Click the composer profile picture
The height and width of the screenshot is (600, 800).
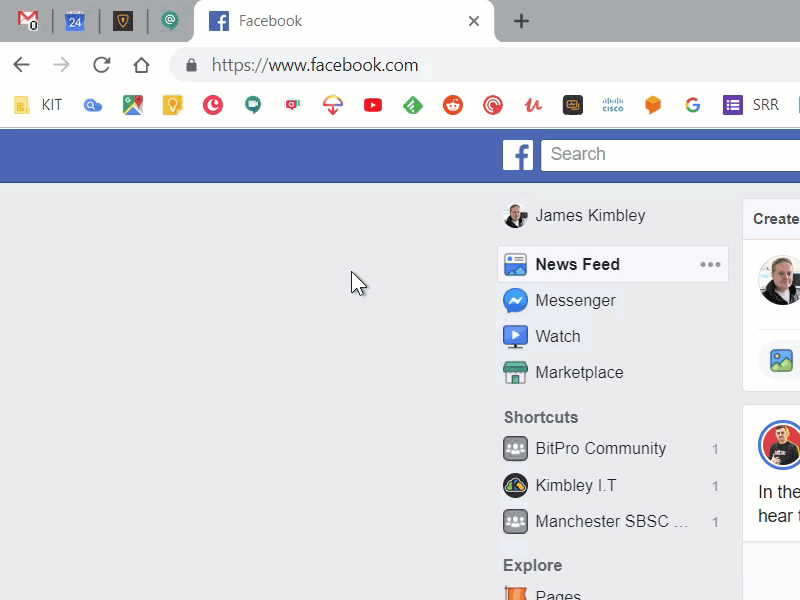(779, 280)
